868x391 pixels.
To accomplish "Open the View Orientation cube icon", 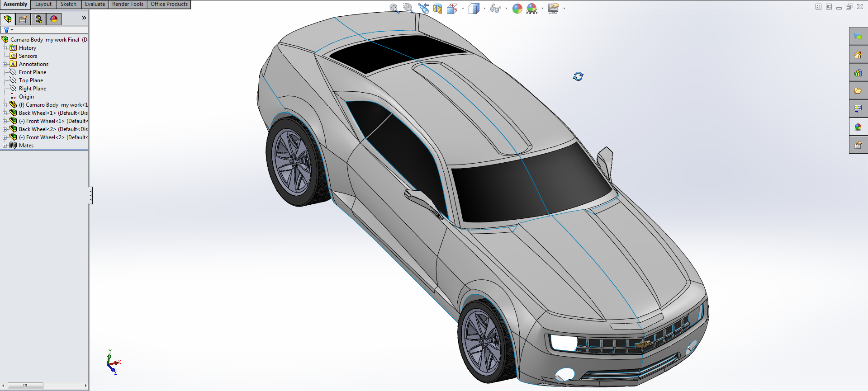I will pyautogui.click(x=451, y=9).
